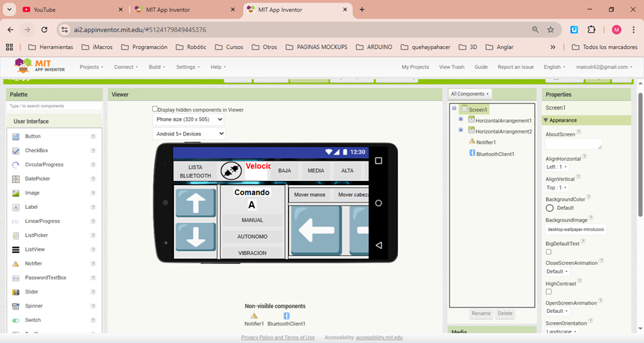The height and width of the screenshot is (343, 644).
Task: Open the Android 5+ Devices dropdown
Action: pos(189,133)
